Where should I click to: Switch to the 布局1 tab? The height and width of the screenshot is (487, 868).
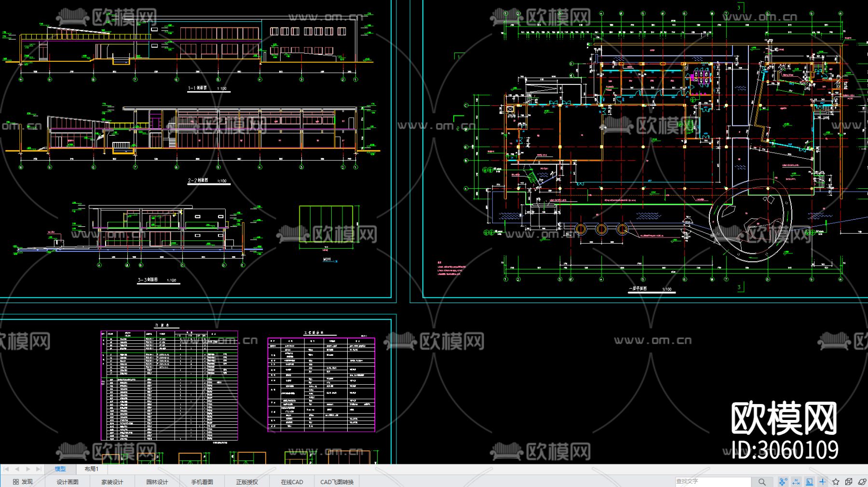coord(92,469)
